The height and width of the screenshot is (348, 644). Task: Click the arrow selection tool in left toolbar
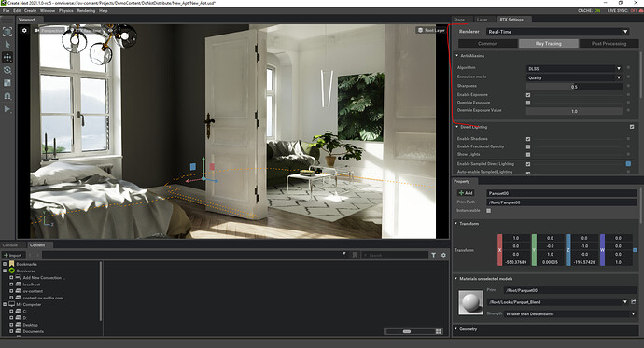point(7,45)
